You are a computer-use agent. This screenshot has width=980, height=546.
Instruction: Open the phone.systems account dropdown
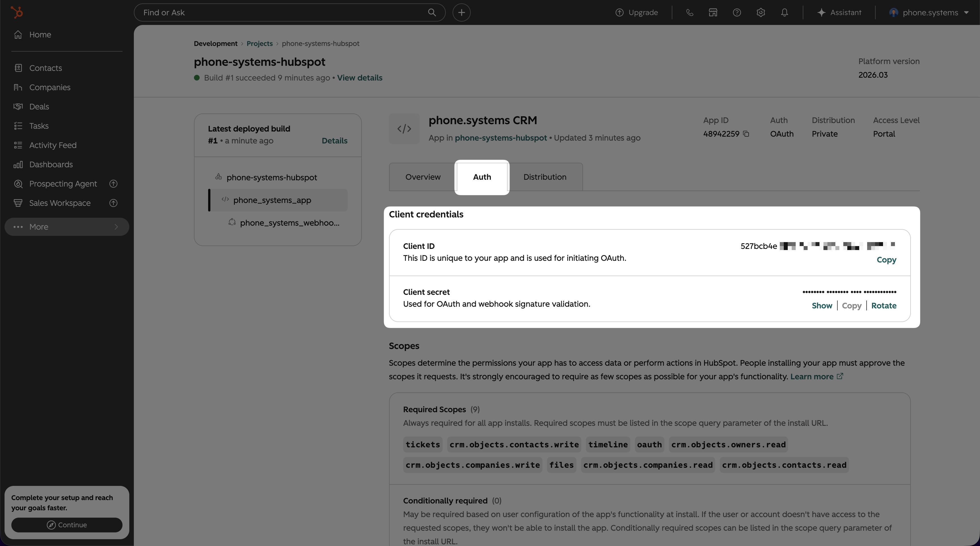click(929, 12)
